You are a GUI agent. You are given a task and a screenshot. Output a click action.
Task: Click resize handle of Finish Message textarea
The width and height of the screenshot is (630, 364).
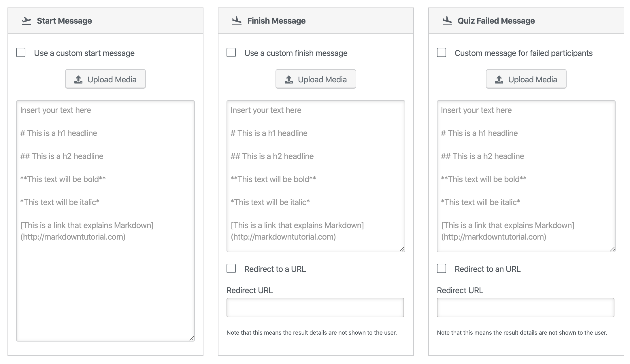[x=402, y=249]
